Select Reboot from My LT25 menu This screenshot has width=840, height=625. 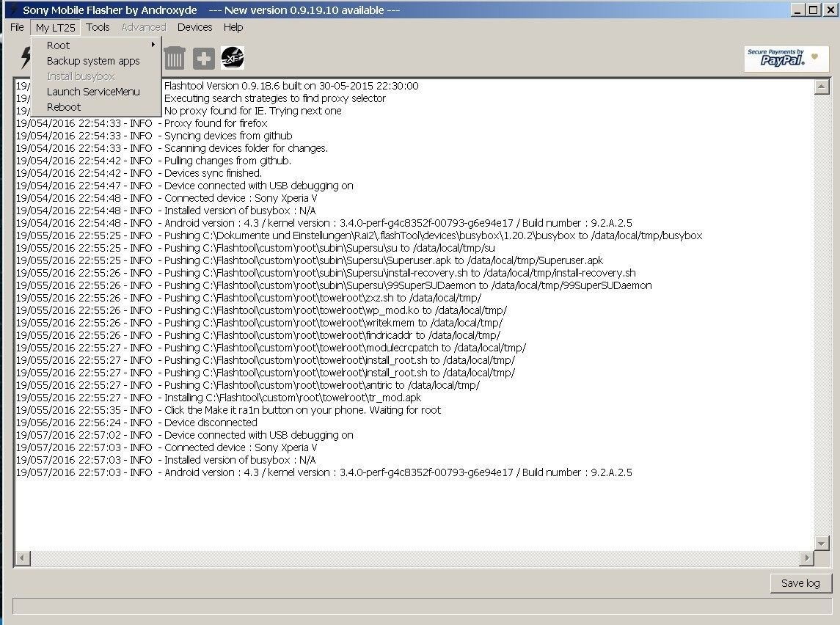(x=96, y=107)
